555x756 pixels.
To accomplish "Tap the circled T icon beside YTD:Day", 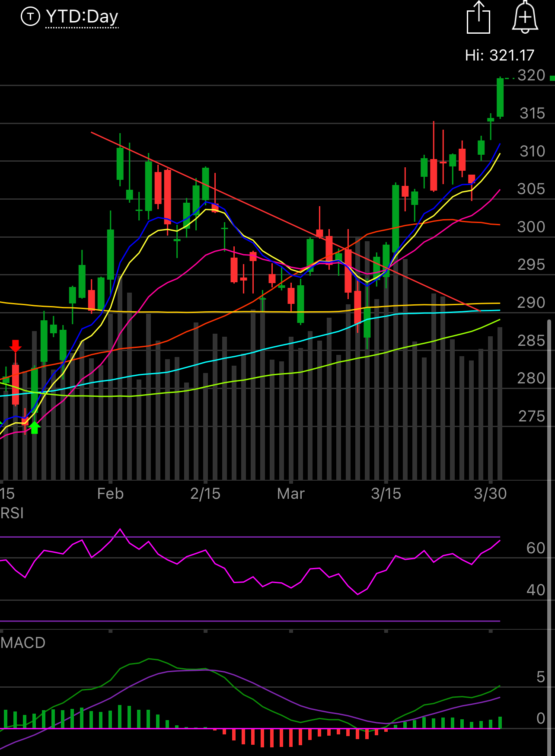I will [30, 17].
